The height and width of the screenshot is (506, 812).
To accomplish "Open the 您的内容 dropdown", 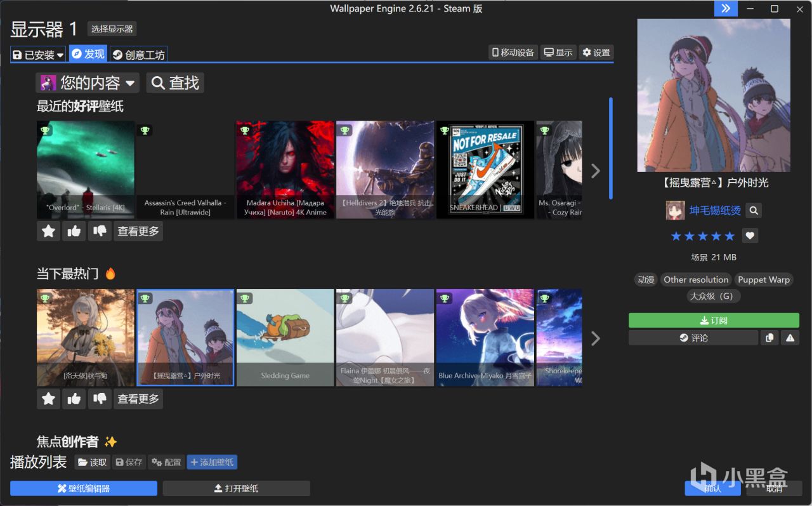I will point(89,83).
